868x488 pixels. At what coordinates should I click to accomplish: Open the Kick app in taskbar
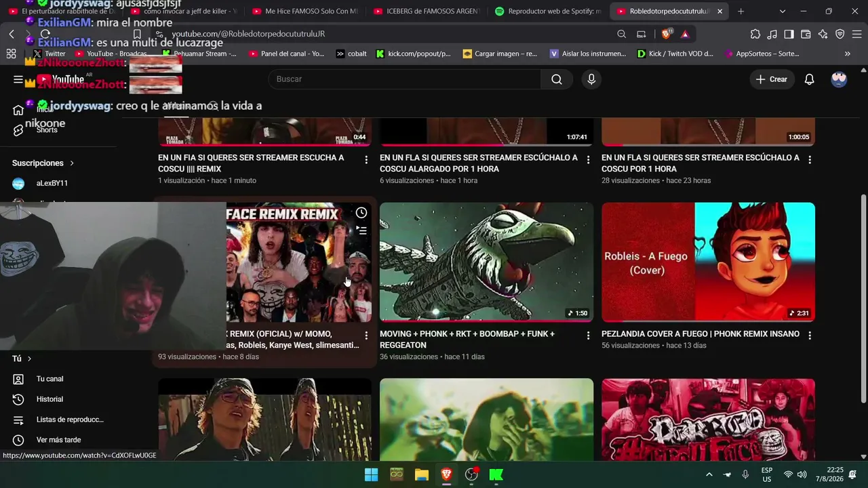click(x=496, y=474)
